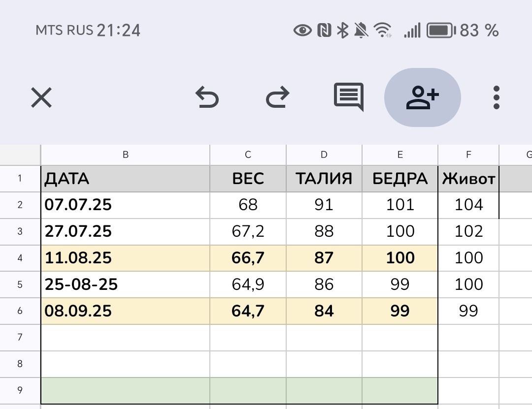
Task: Tap the share add-person button
Action: click(422, 97)
